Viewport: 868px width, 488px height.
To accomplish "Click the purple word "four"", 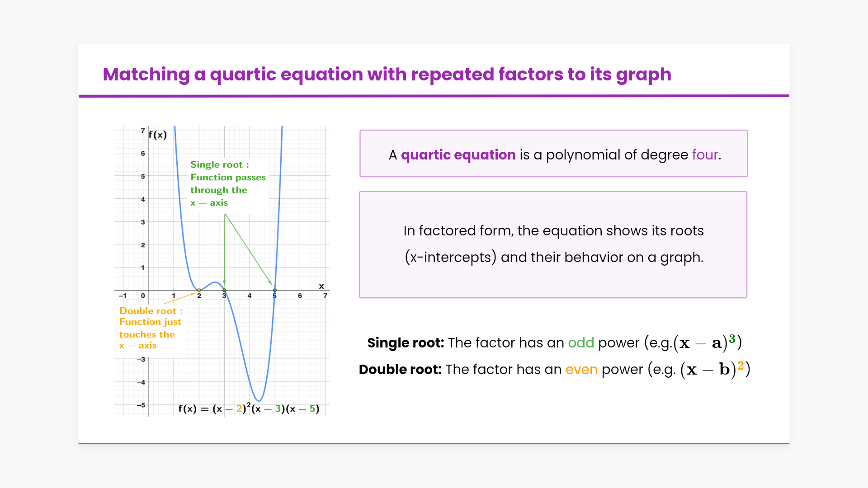I will (705, 155).
